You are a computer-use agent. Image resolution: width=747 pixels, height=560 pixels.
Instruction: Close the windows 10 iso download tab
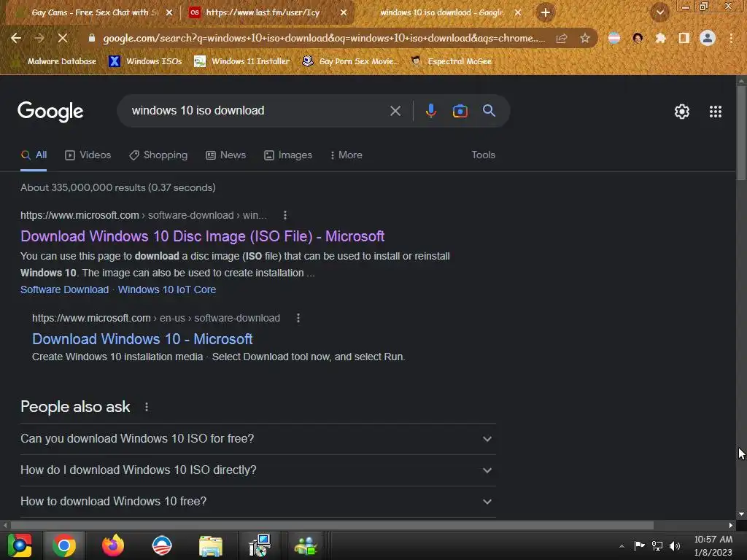coord(518,12)
